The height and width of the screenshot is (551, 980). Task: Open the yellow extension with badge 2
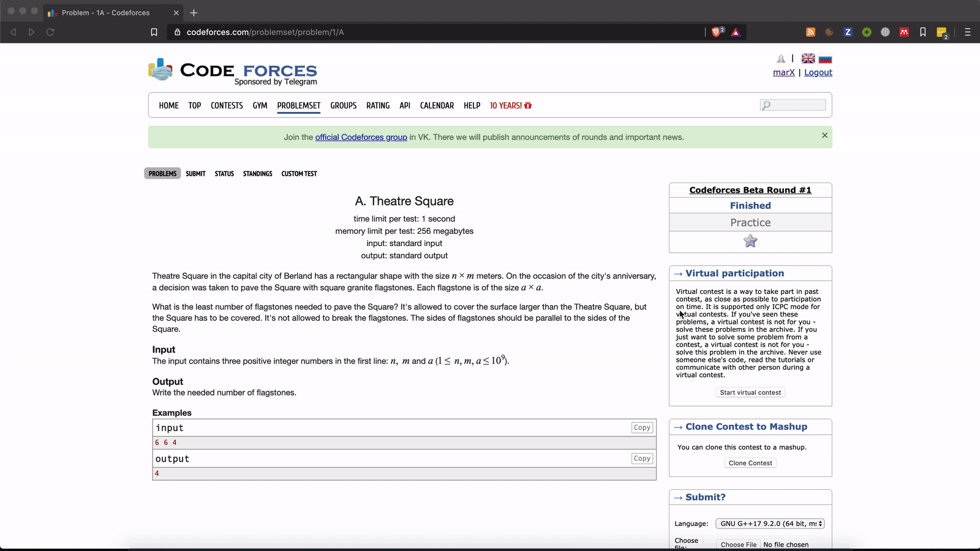click(x=942, y=33)
